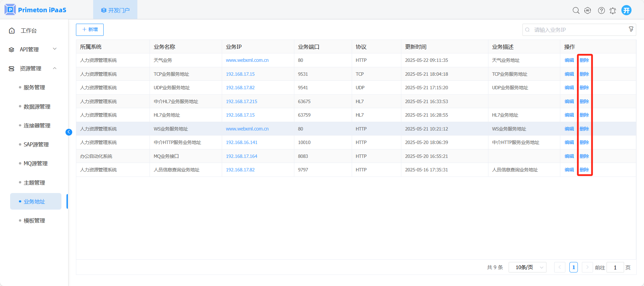Click the Primeton iPaaS logo
Viewport: 644px width, 286px height.
(x=35, y=10)
